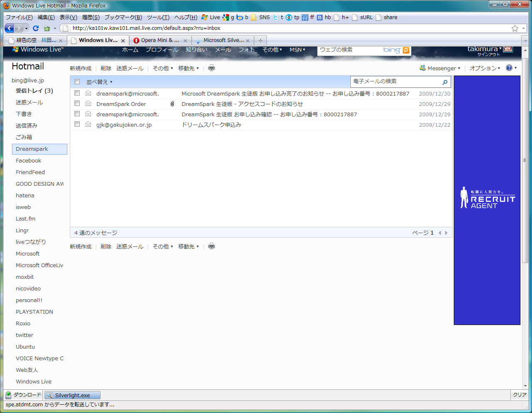Open the 'hb' Hatena bookmark

coord(324,17)
